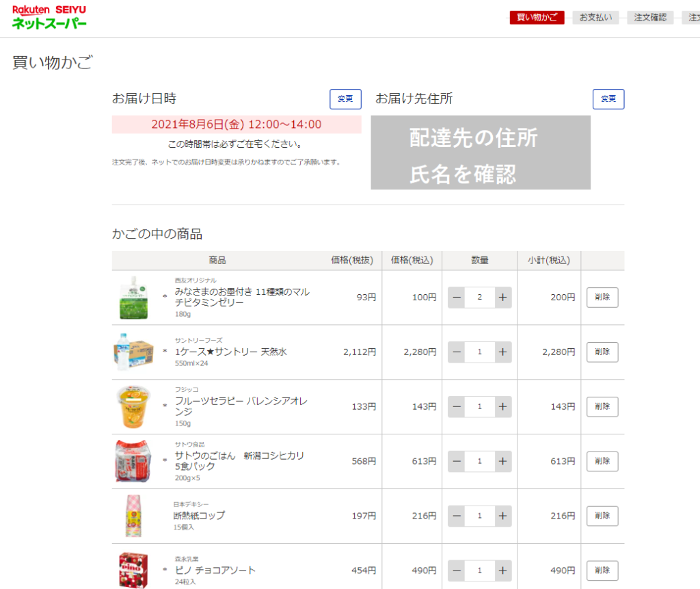Increase quantity of 断熱紙コップ
The width and height of the screenshot is (700, 589).
[502, 516]
